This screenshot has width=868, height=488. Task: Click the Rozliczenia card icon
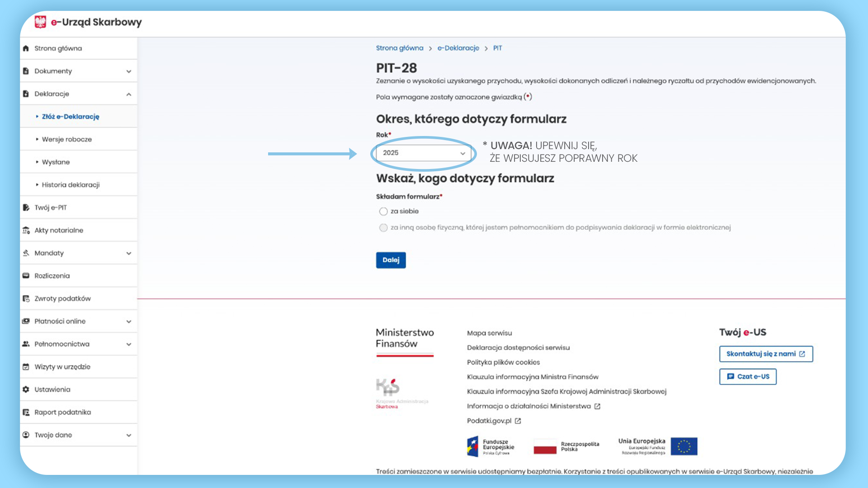[26, 276]
